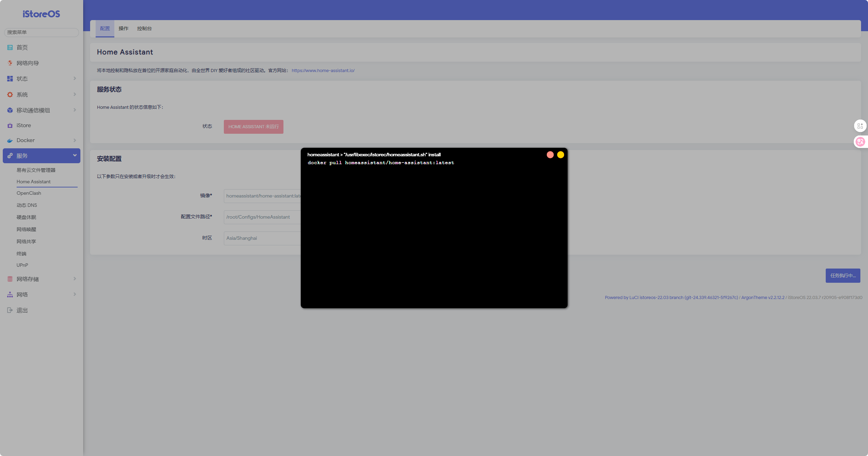868x456 pixels.
Task: Expand the 状态 menu chevron
Action: [x=75, y=79]
